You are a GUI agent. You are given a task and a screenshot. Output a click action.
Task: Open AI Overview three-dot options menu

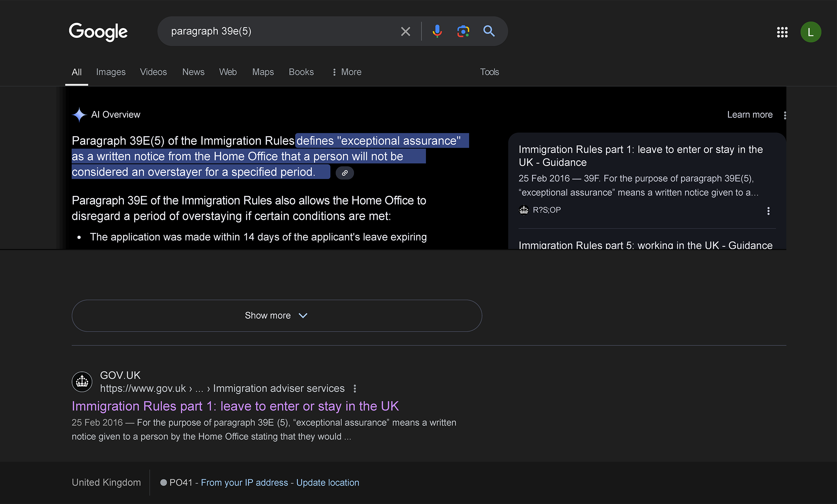pos(785,115)
